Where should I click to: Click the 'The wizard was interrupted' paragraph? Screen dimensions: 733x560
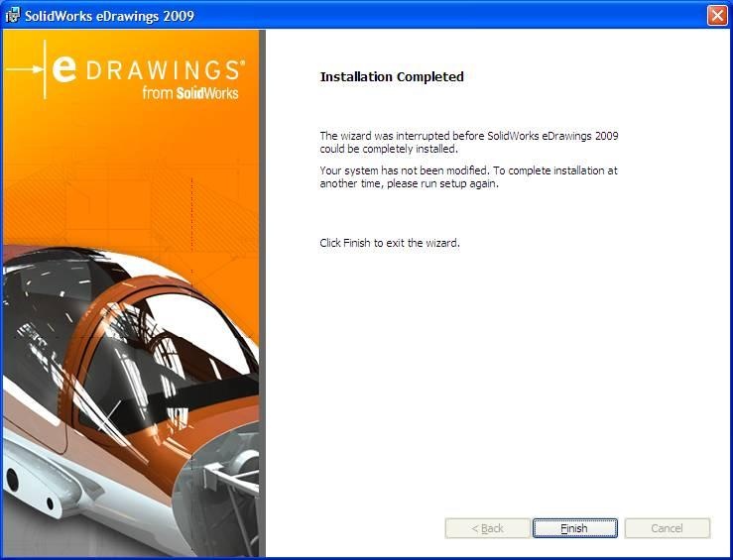click(x=469, y=143)
